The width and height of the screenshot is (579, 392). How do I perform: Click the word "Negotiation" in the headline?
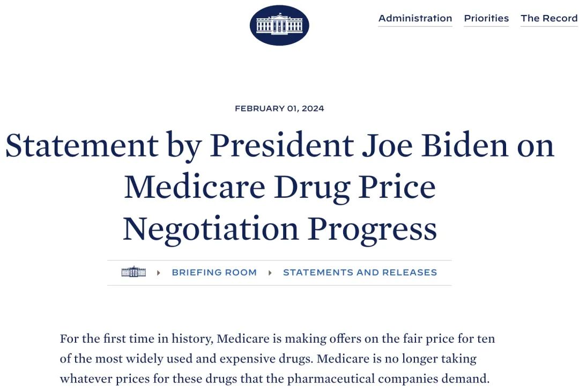[210, 228]
